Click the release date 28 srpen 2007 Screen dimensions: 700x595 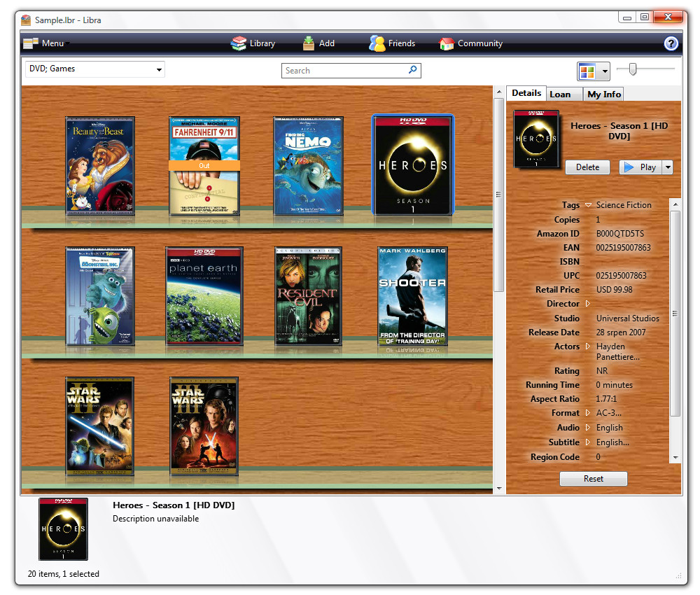pos(621,332)
